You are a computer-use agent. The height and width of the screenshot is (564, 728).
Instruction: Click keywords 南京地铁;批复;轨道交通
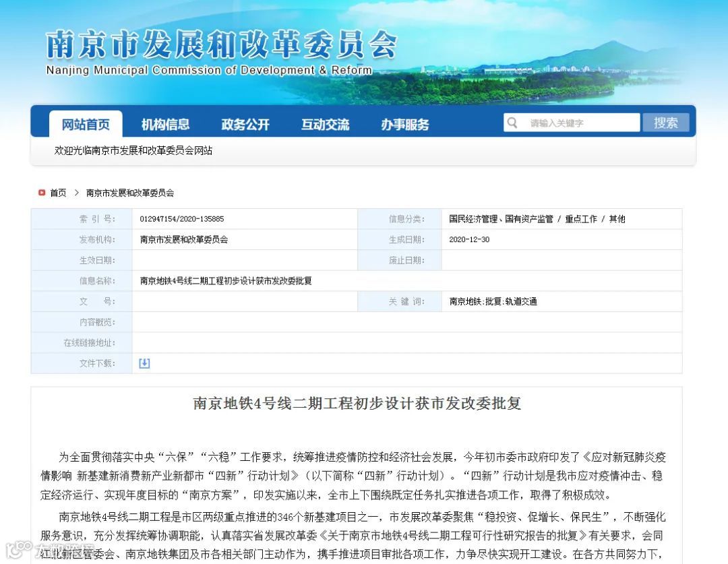[x=493, y=301]
